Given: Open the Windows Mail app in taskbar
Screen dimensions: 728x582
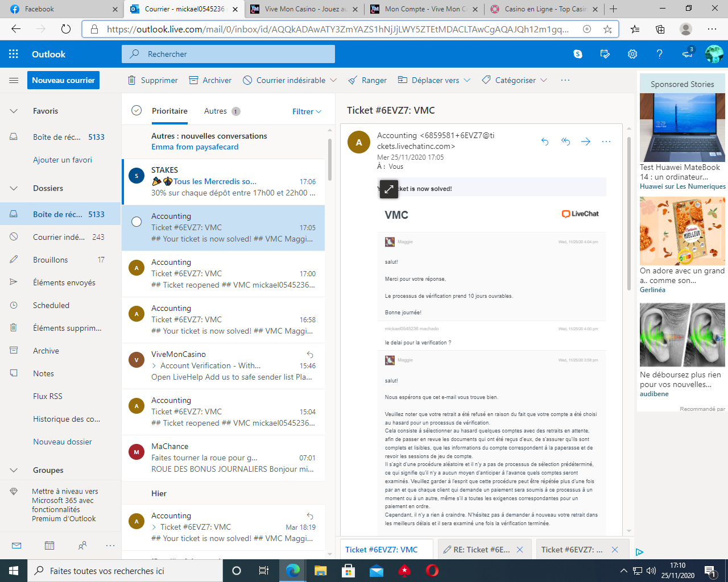Looking at the screenshot, I should coord(376,571).
